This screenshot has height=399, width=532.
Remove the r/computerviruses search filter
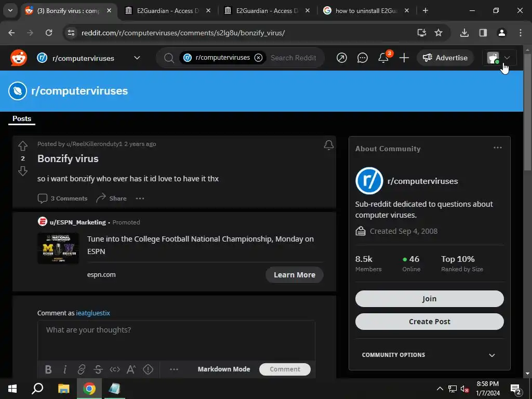tap(258, 58)
